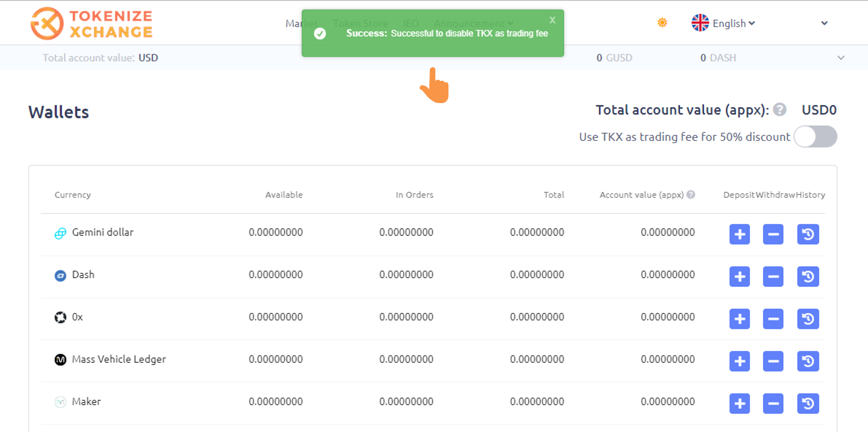Click the Available column header
This screenshot has width=868, height=432.
(x=284, y=195)
